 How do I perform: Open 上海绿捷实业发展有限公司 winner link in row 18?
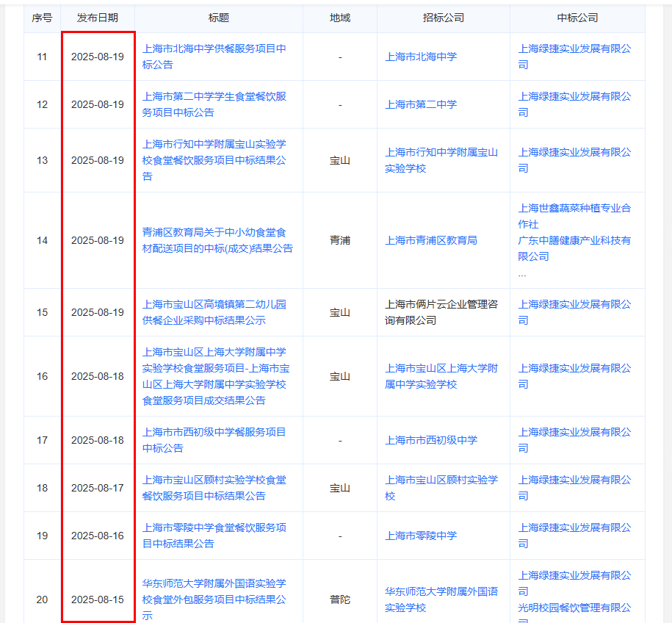click(575, 488)
